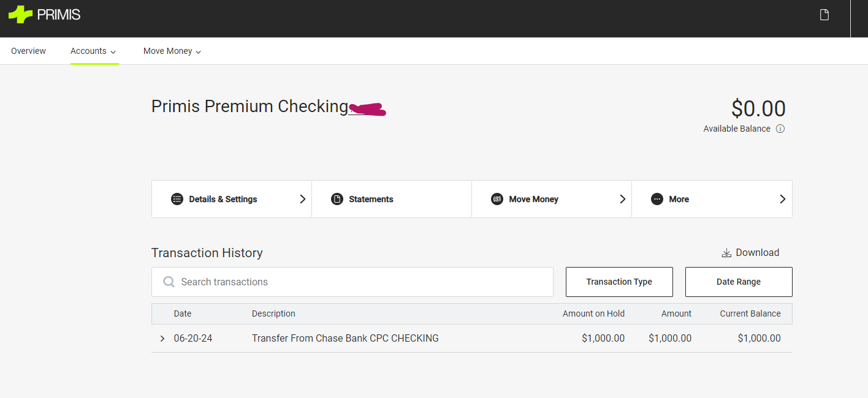Image resolution: width=868 pixels, height=398 pixels.
Task: Click the More ellipsis icon
Action: coord(657,198)
